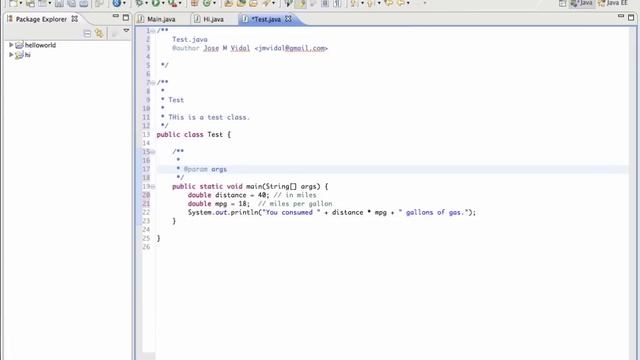Open the Package Explorer view menu triangle
Screen dimensions: 640x360
tap(126, 31)
